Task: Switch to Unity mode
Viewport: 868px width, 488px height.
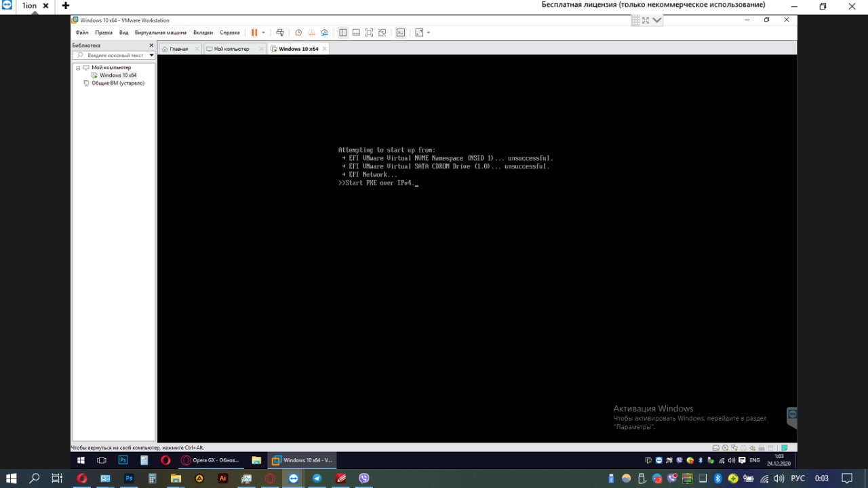Action: [x=382, y=33]
